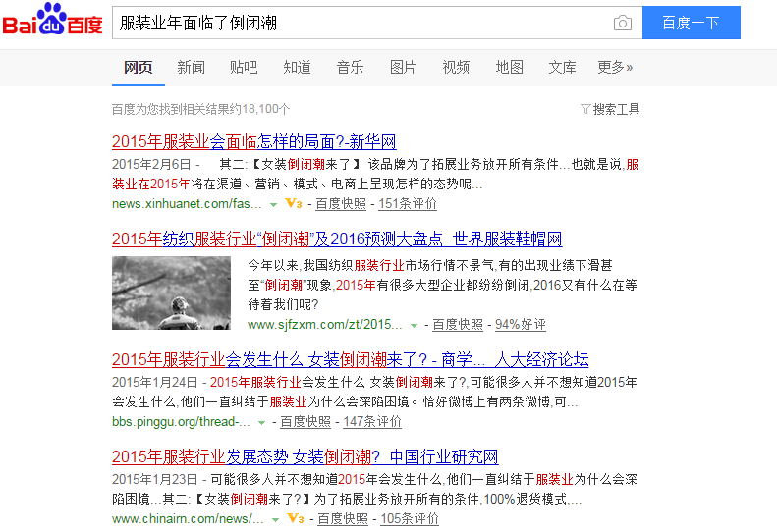Open 百度快照 for the xinhuanet result
This screenshot has height=532, width=777.
pos(341,203)
